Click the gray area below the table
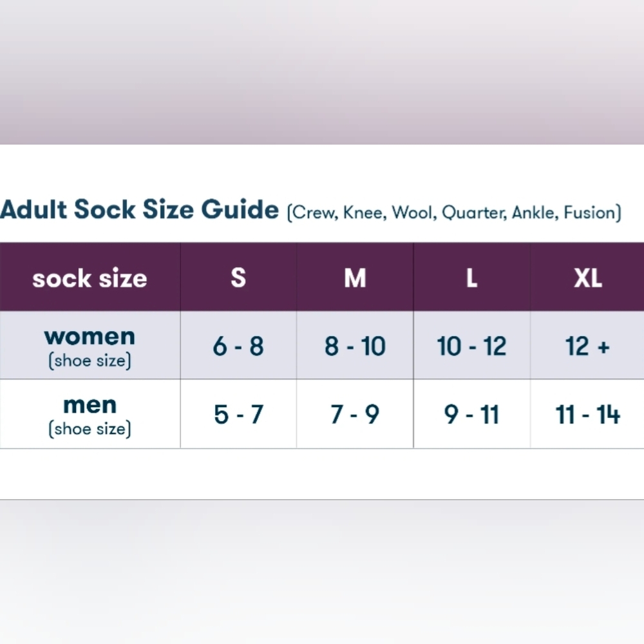 (322, 572)
